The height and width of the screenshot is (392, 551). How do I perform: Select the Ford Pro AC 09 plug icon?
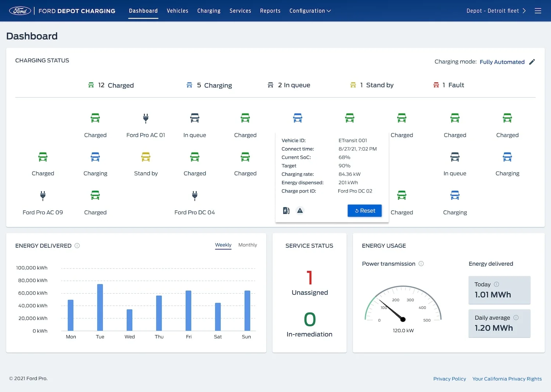click(x=43, y=195)
